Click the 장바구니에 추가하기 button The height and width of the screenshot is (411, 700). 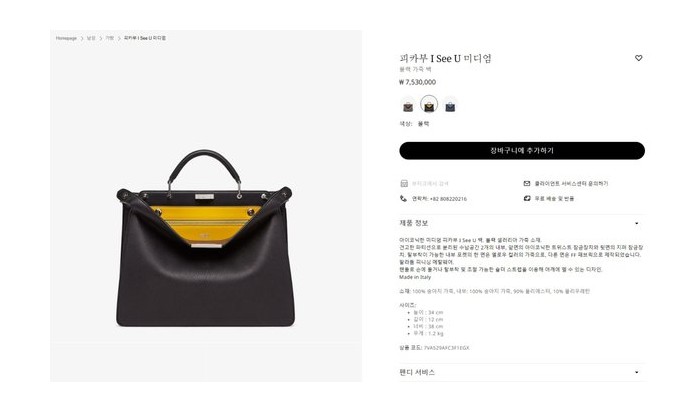tap(522, 151)
